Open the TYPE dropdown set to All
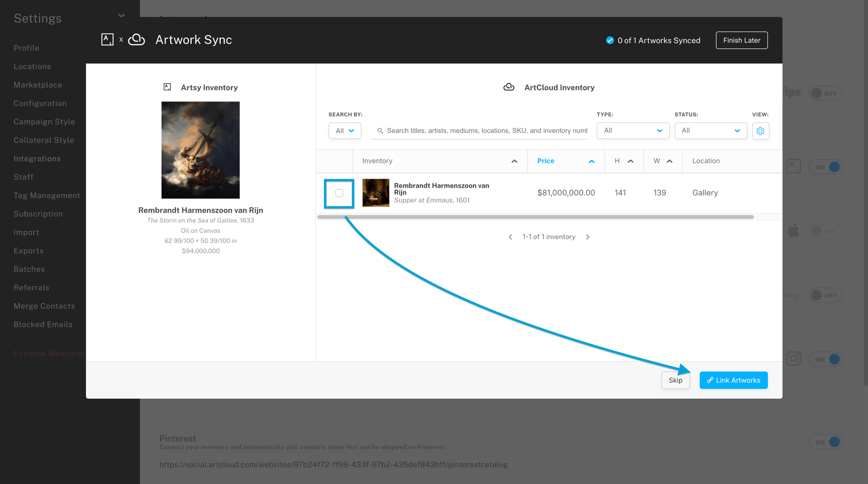This screenshot has height=484, width=868. 632,130
